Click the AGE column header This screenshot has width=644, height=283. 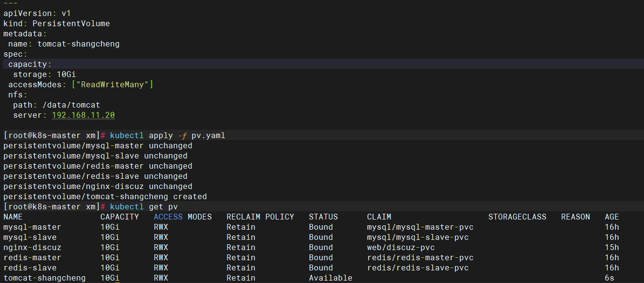tap(612, 217)
